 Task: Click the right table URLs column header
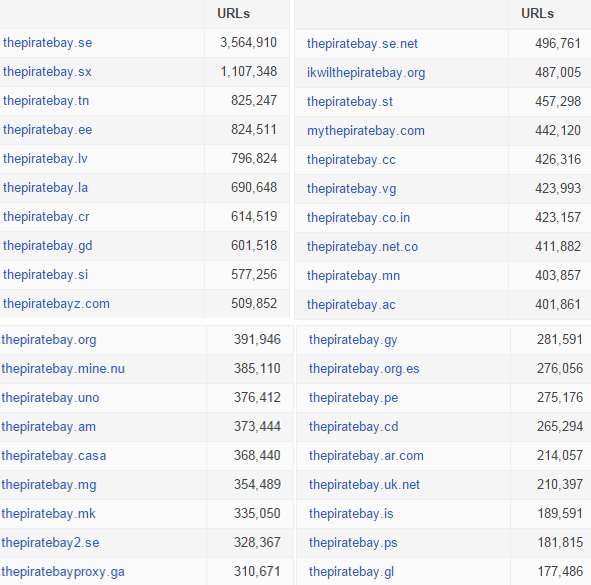[537, 14]
